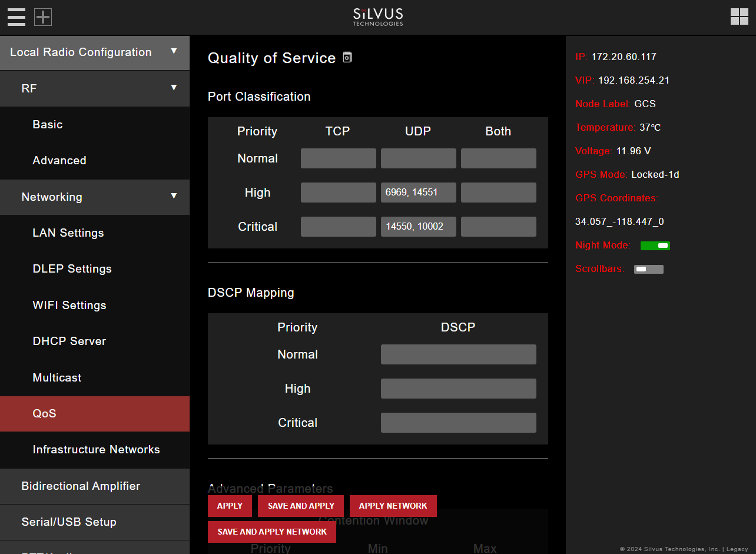This screenshot has height=554, width=756.
Task: Click the SAVE AND APPLY NETWORK button
Action: pos(271,532)
